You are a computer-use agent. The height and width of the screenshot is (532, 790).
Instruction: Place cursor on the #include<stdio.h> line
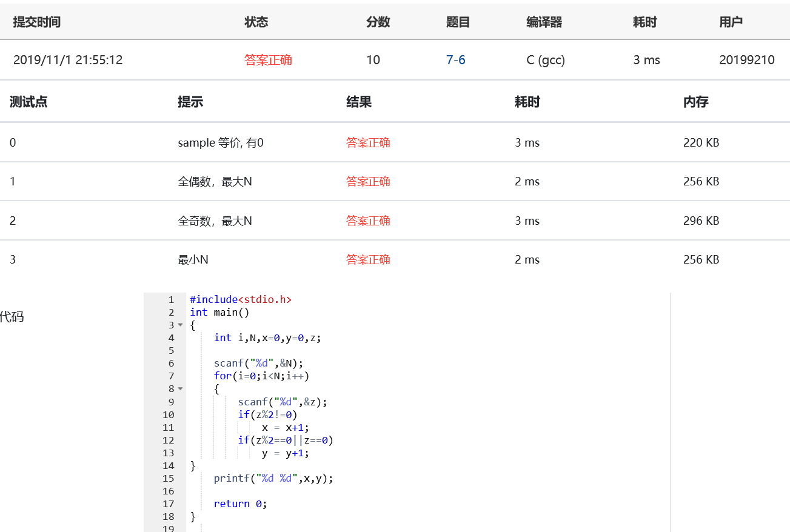pyautogui.click(x=241, y=300)
